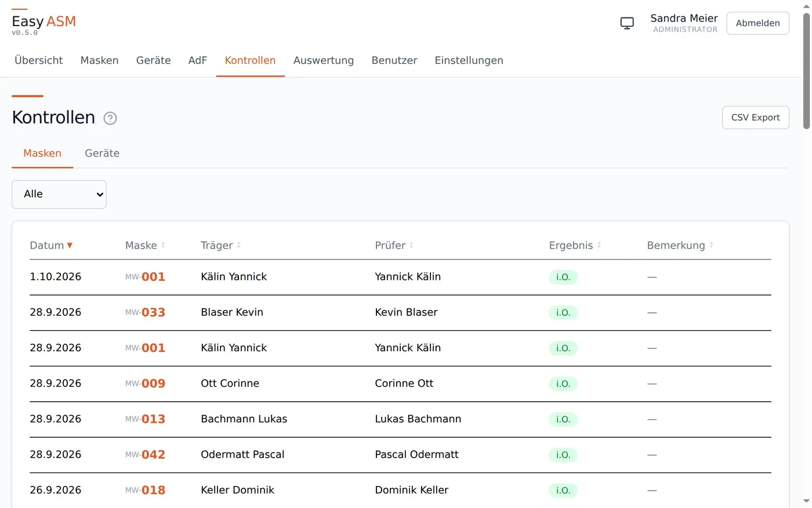The width and height of the screenshot is (812, 508).
Task: Click the date 26.9.2026
Action: pos(56,490)
